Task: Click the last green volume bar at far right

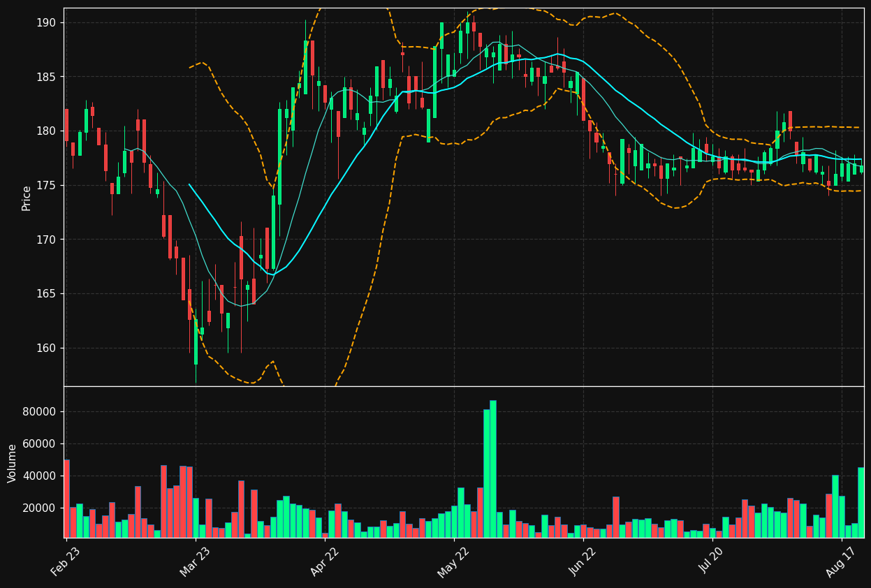Action: 861,502
